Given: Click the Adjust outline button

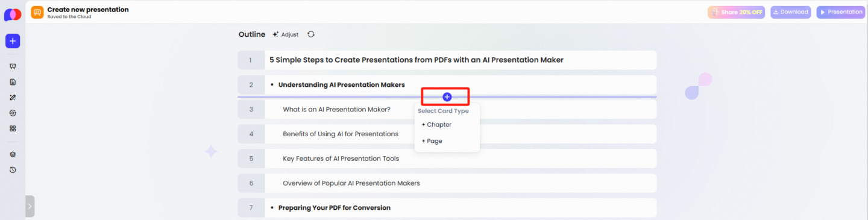Looking at the screenshot, I should 285,34.
